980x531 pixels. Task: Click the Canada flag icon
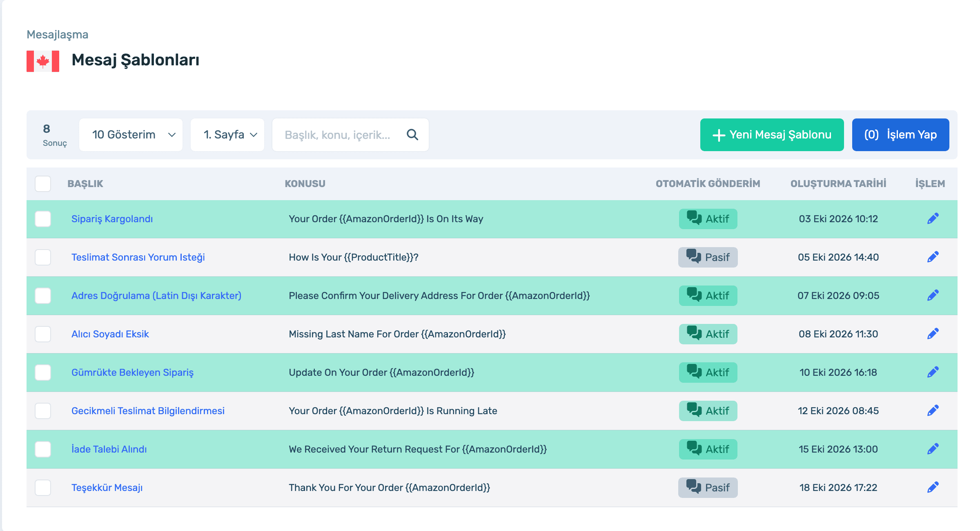click(43, 61)
